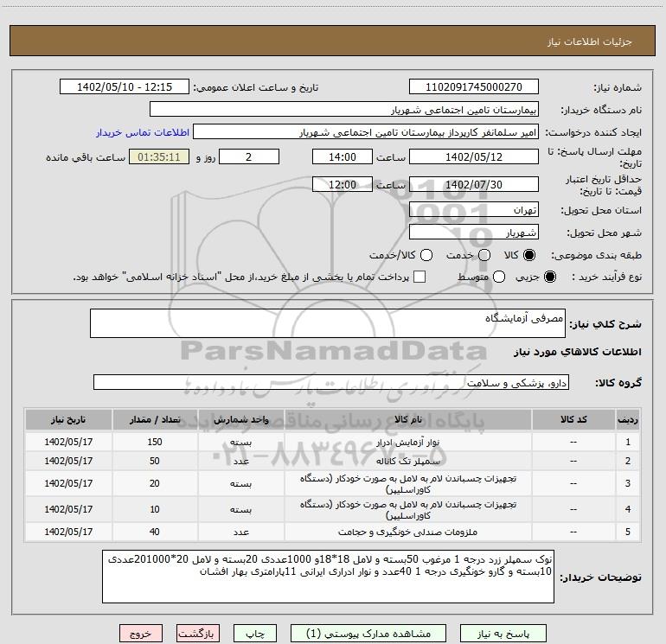Screen dimensions: 666x644
Task: Click the گروه کالا field
Action: pyautogui.click(x=331, y=382)
